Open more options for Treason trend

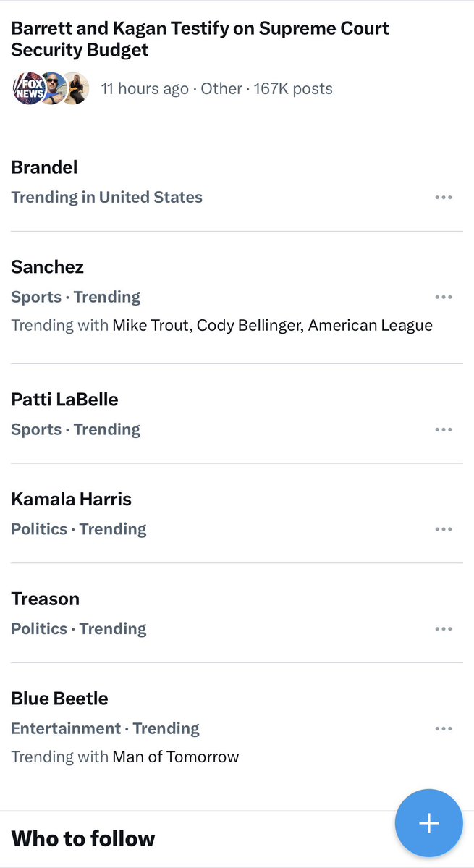(x=444, y=629)
